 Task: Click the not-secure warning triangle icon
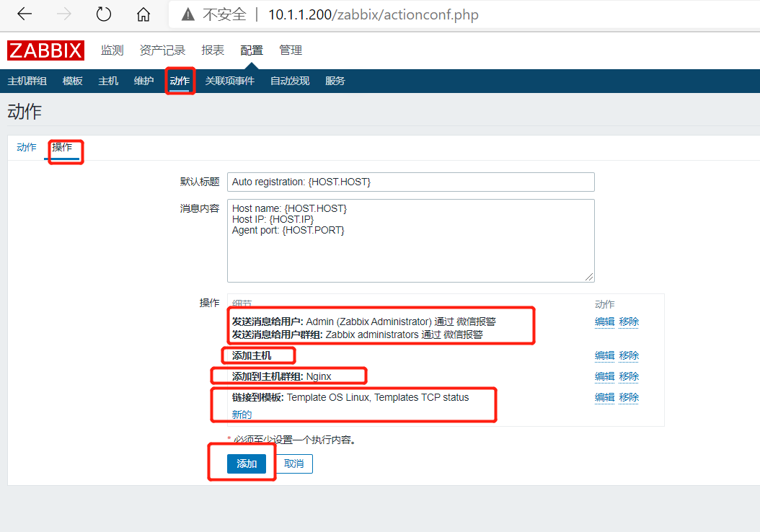188,14
